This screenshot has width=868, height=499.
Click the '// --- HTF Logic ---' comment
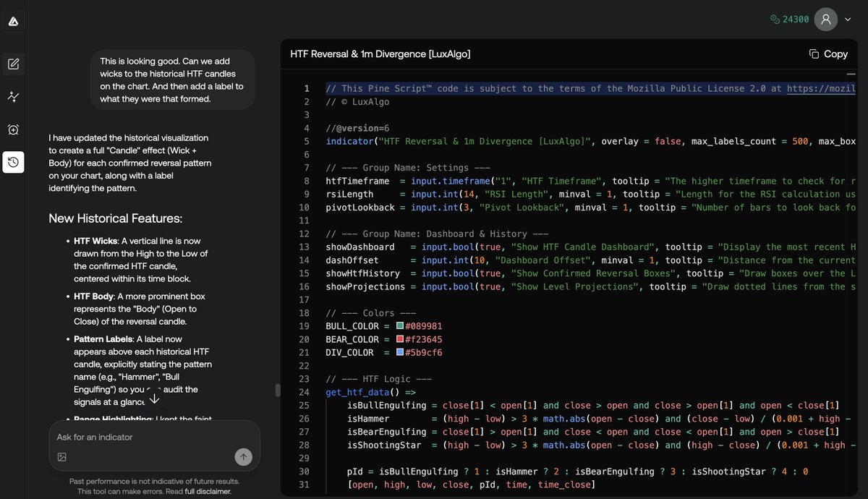tap(379, 379)
